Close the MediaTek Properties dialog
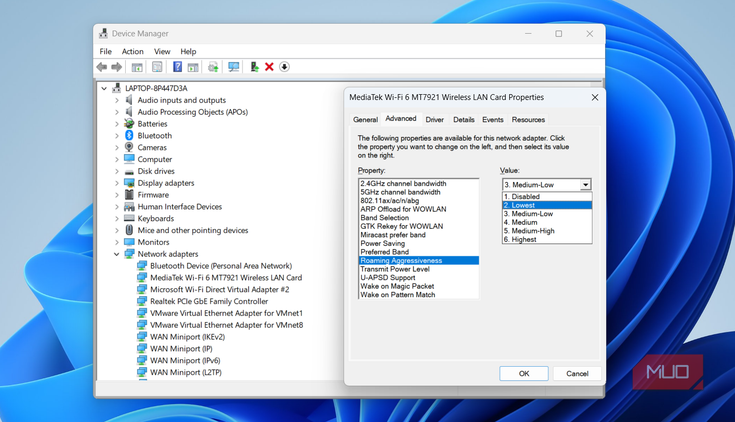 point(595,98)
